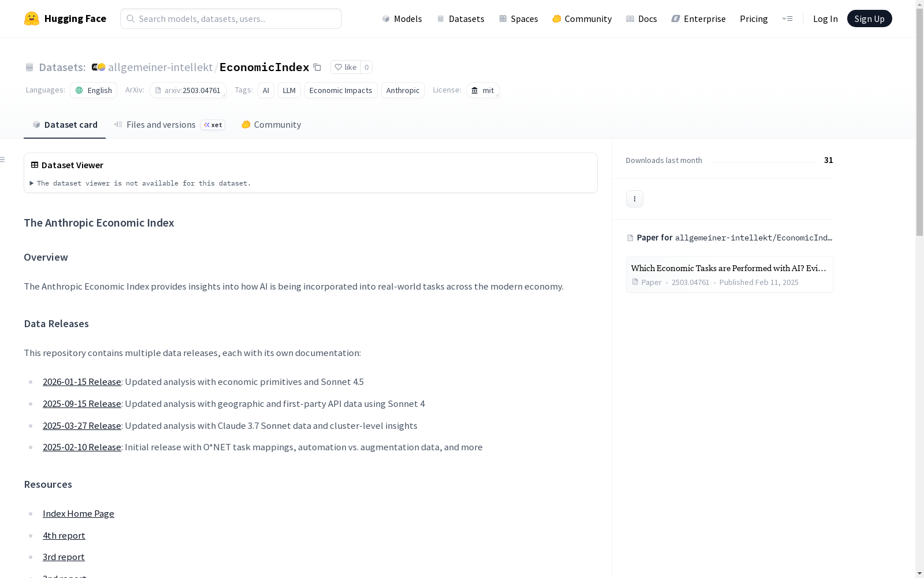Click the Hugging Face logo icon

[x=32, y=18]
